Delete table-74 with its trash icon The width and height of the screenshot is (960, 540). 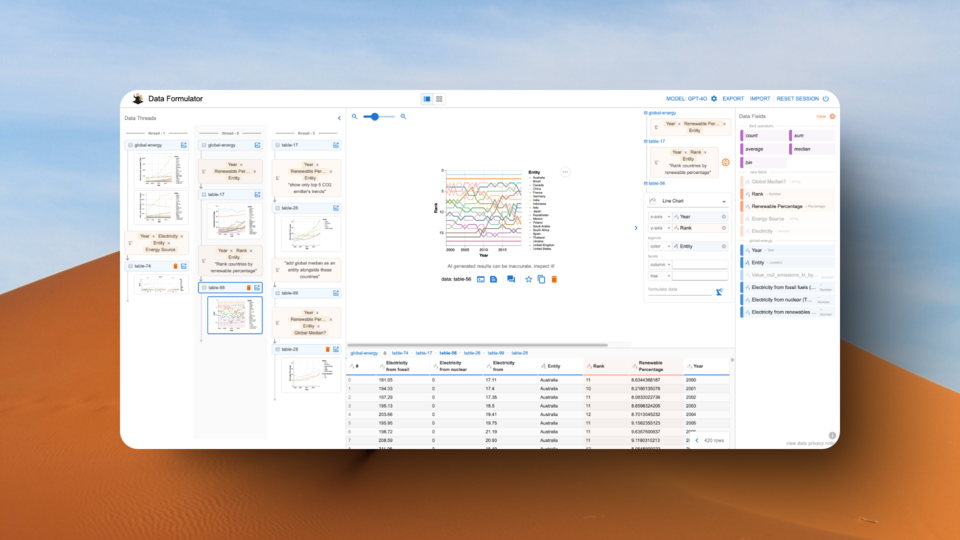[175, 266]
